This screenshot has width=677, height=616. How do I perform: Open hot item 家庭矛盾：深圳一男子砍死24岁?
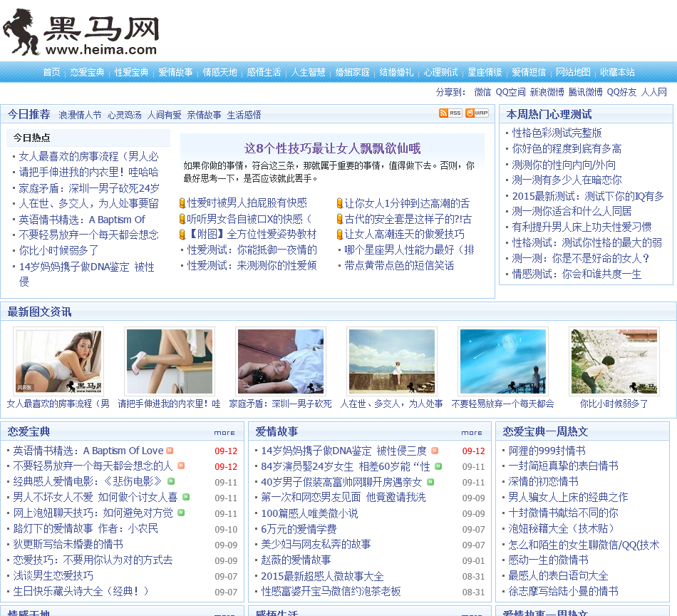(x=89, y=188)
